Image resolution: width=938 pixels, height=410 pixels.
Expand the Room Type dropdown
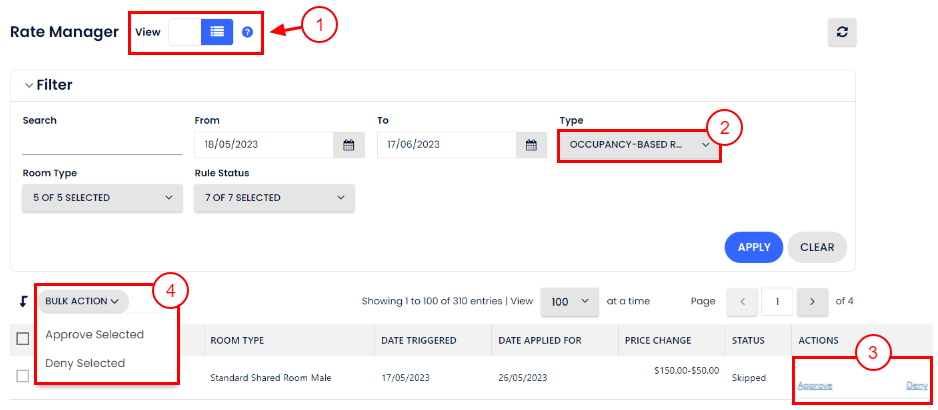(100, 198)
